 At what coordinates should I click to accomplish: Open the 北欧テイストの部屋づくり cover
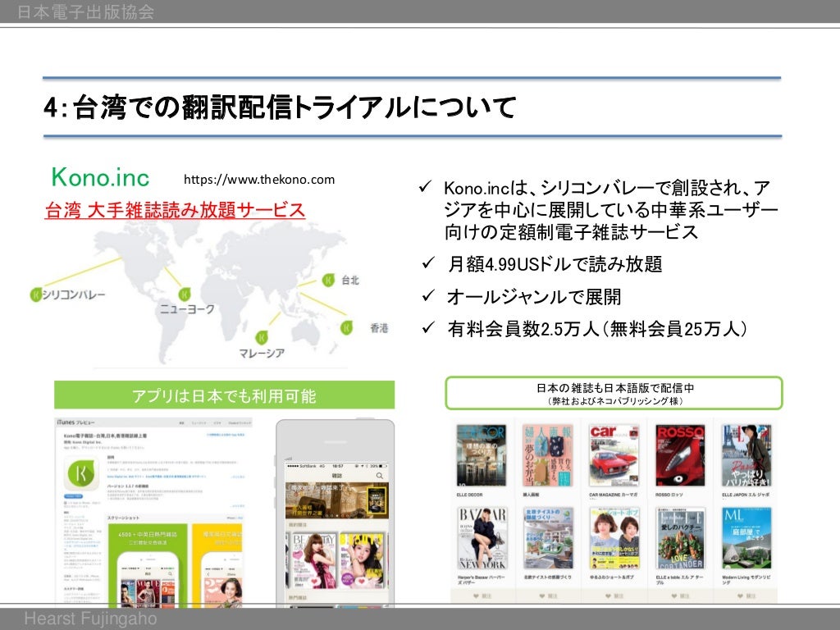click(547, 538)
